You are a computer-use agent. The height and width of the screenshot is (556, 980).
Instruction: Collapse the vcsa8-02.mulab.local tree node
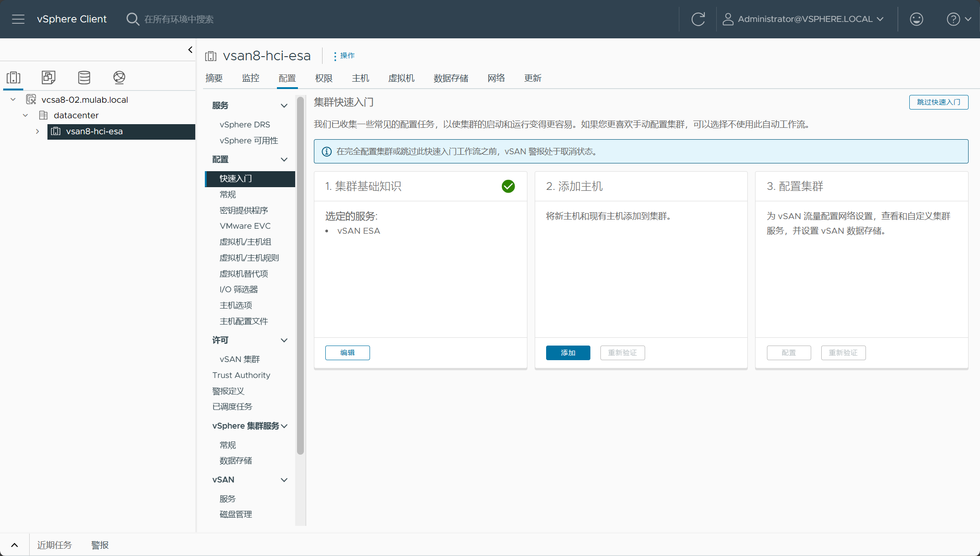pyautogui.click(x=13, y=100)
